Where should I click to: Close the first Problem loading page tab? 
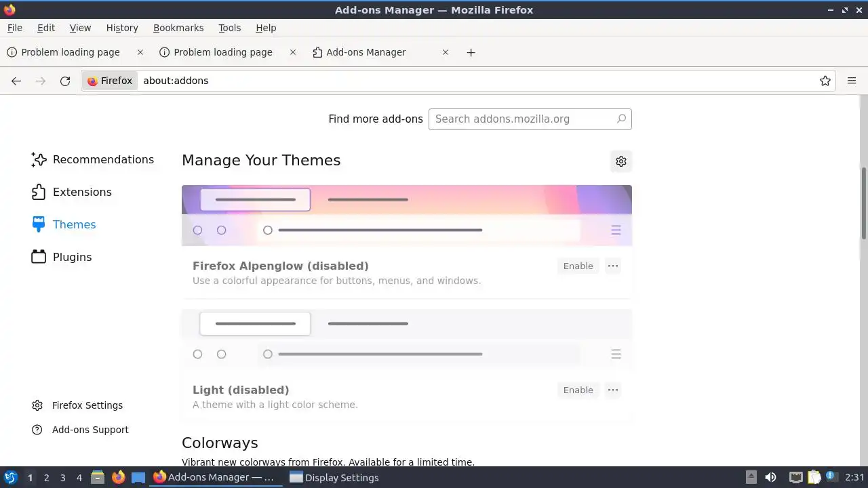(x=140, y=52)
